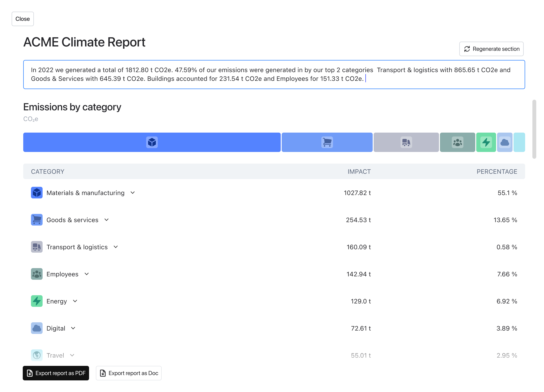Image resolution: width=544 pixels, height=392 pixels.
Task: Expand the Materials & manufacturing row chevron
Action: tap(133, 193)
